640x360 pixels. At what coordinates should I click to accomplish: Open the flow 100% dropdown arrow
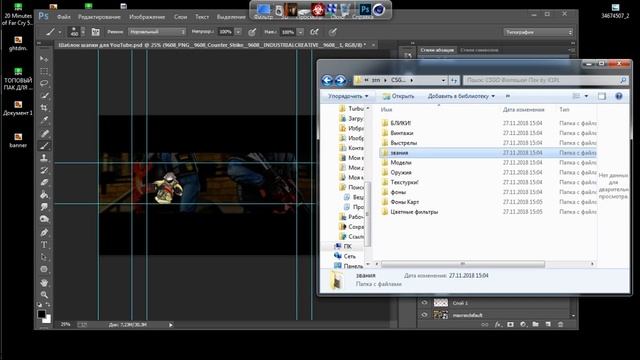(300, 32)
